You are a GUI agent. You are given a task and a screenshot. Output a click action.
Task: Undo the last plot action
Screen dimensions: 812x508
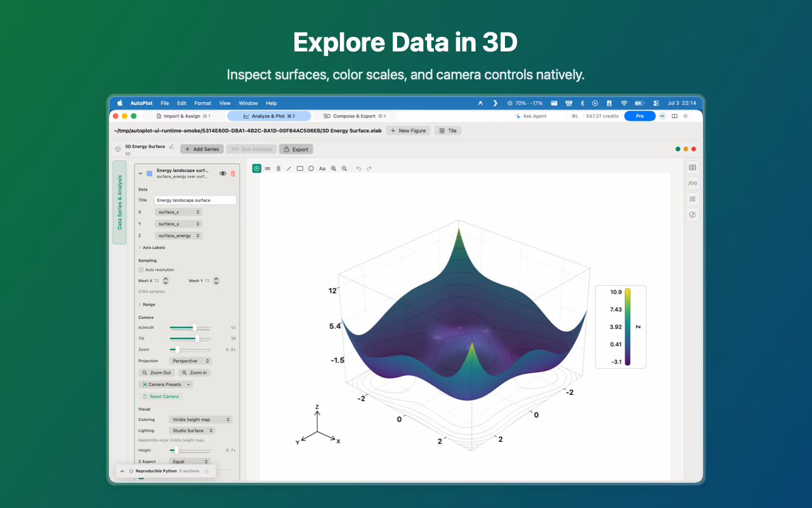(x=358, y=168)
